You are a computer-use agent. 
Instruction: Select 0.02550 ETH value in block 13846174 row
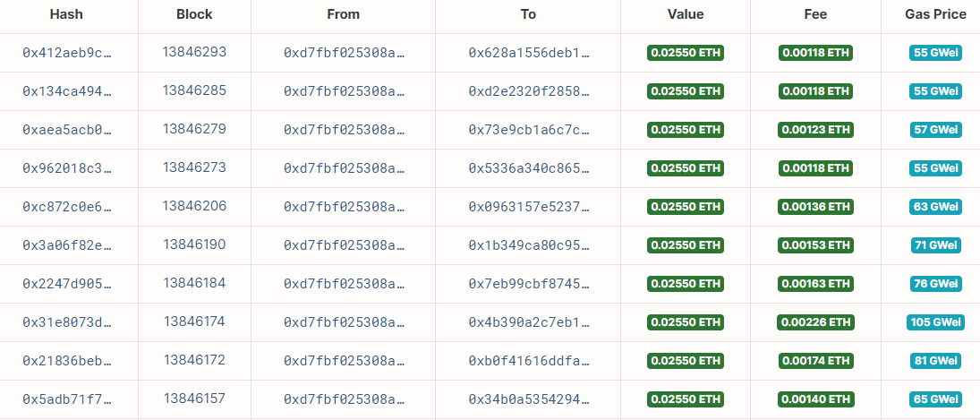[x=686, y=322]
